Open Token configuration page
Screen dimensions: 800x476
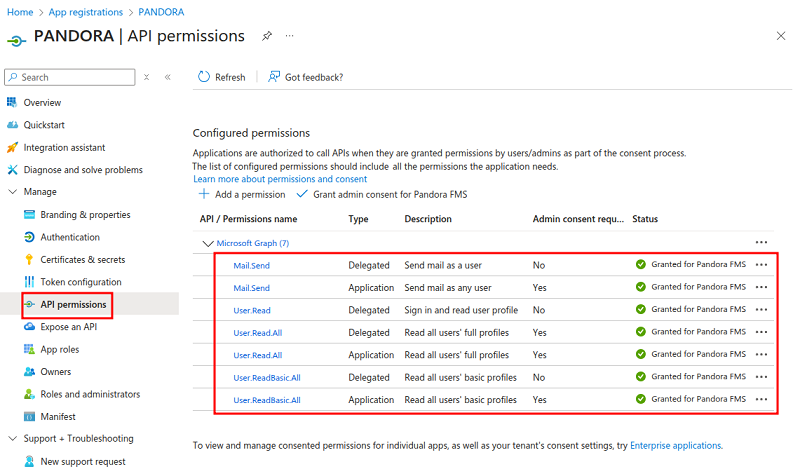(81, 282)
